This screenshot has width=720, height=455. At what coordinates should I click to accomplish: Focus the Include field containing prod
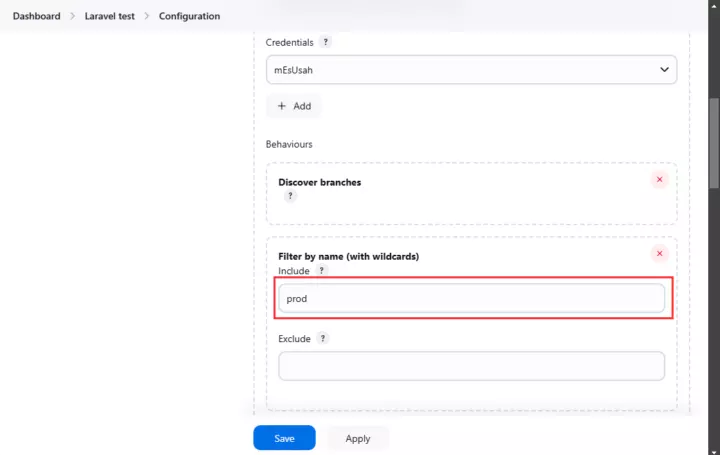(x=471, y=298)
